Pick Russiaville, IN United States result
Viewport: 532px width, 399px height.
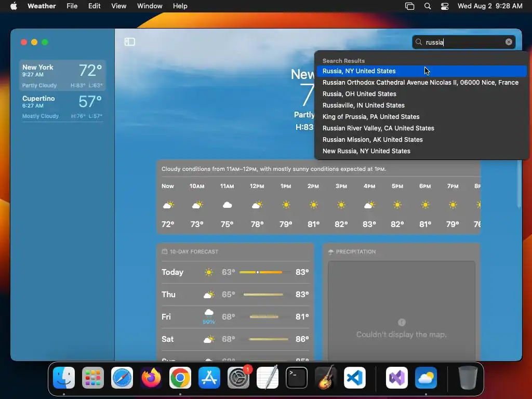tap(422, 105)
